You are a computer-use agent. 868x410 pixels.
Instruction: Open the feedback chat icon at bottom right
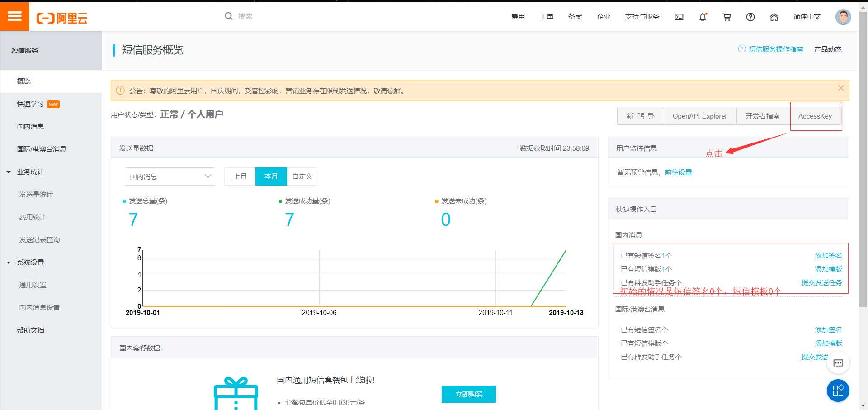point(838,363)
